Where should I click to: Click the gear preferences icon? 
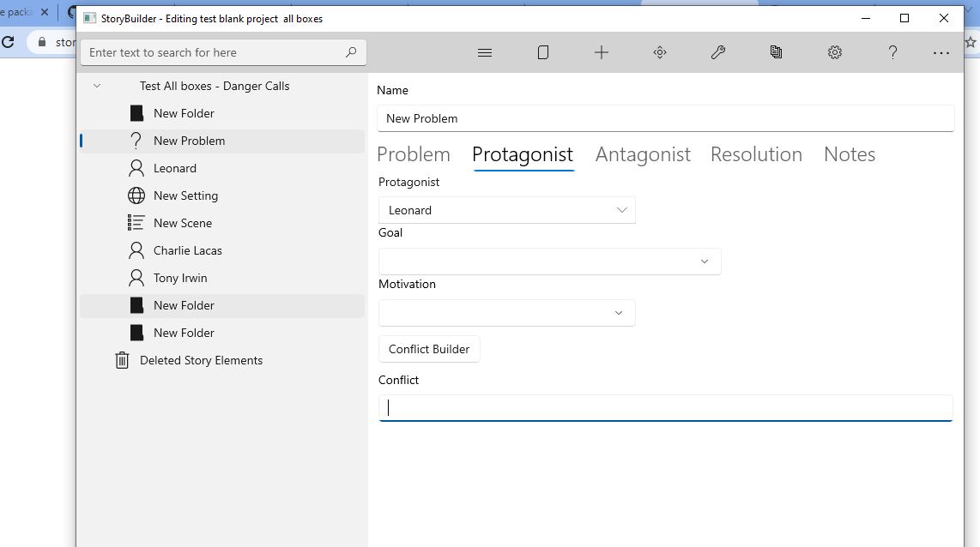point(835,52)
